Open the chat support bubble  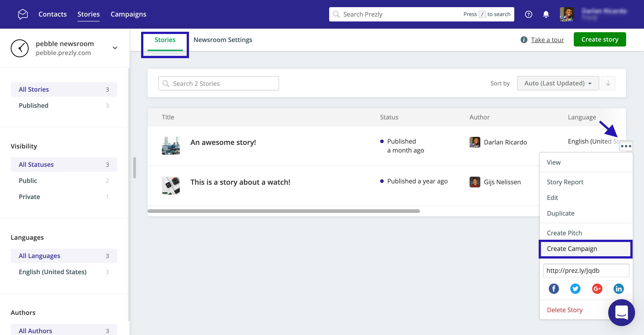coord(621,312)
